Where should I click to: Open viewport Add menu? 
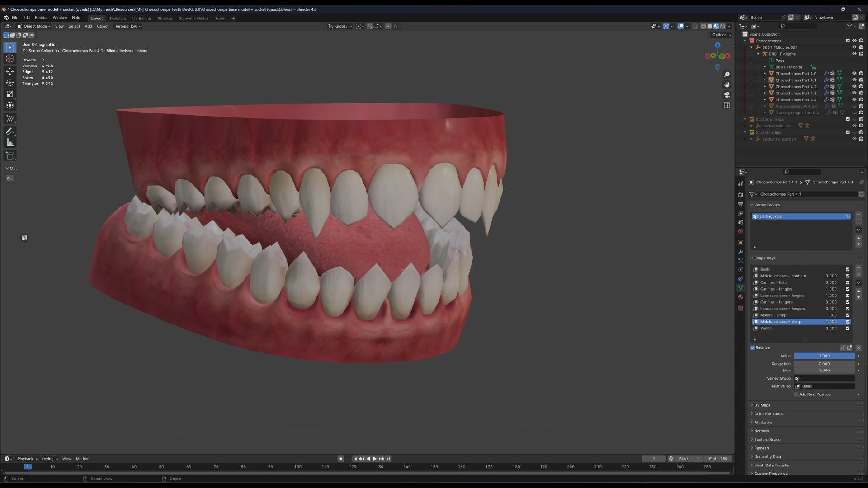click(88, 26)
